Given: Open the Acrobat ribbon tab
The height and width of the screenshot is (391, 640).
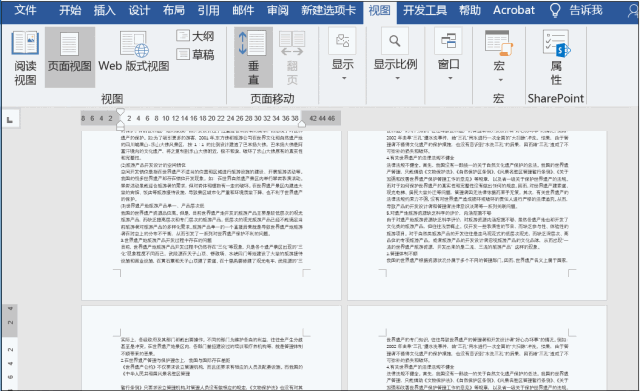Looking at the screenshot, I should pos(513,10).
